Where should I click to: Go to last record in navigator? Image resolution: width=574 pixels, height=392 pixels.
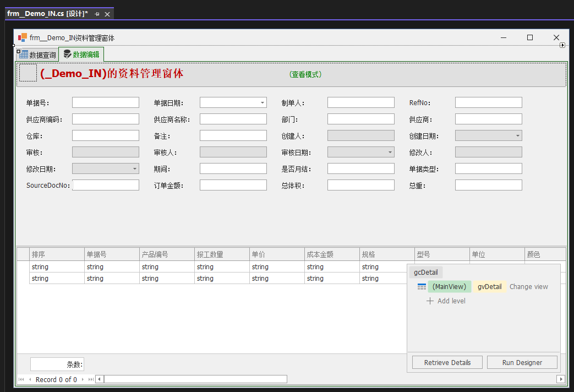click(91, 379)
